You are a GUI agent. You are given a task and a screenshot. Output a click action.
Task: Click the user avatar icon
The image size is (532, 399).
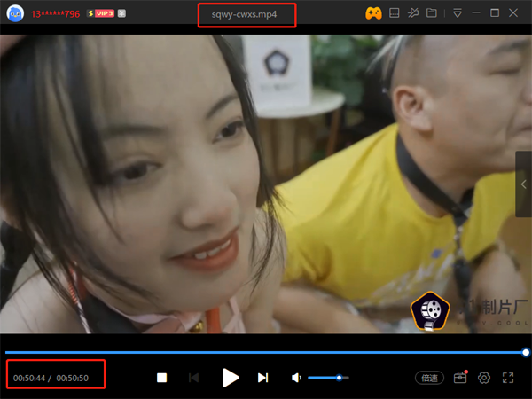coord(13,13)
